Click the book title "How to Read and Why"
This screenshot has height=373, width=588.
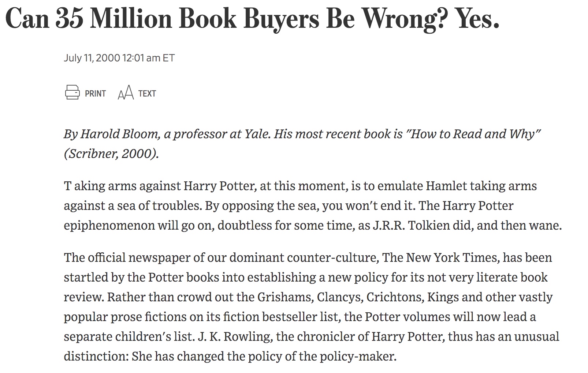pyautogui.click(x=475, y=134)
